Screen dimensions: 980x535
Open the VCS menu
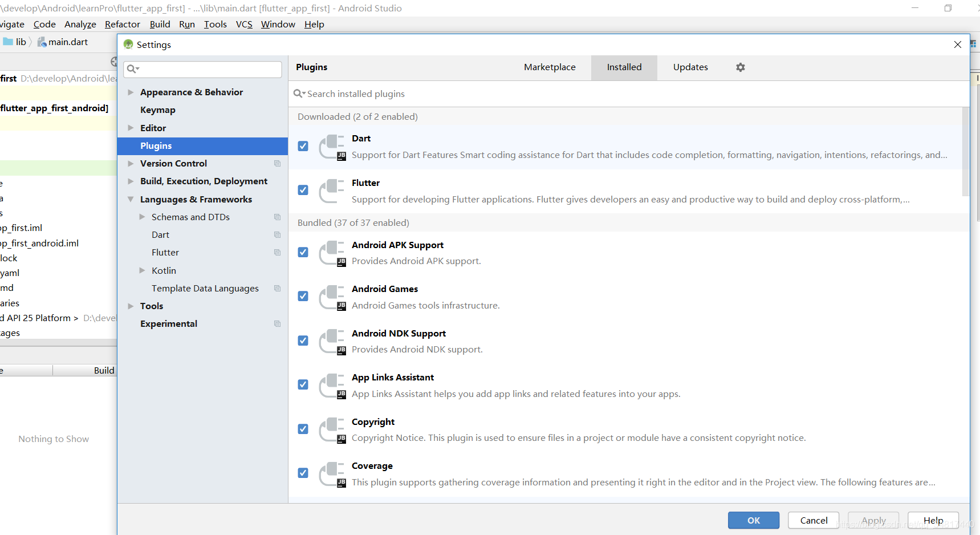[244, 24]
